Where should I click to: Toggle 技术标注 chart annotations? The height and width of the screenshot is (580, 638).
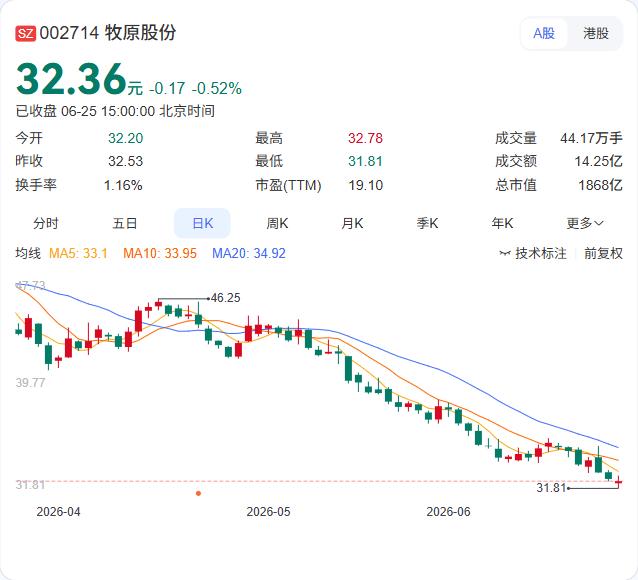point(533,253)
